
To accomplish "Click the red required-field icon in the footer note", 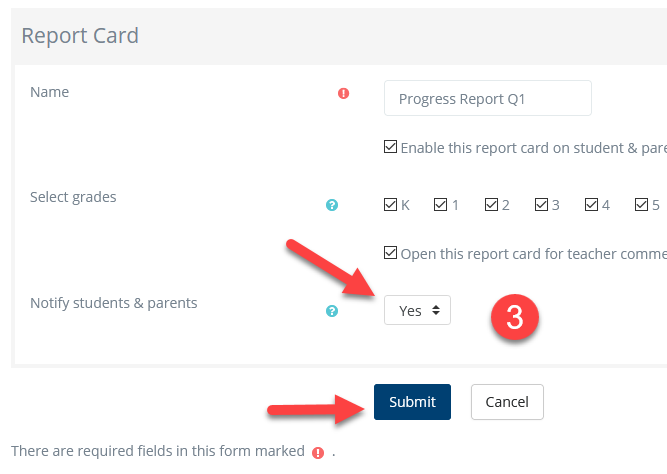I will (318, 452).
